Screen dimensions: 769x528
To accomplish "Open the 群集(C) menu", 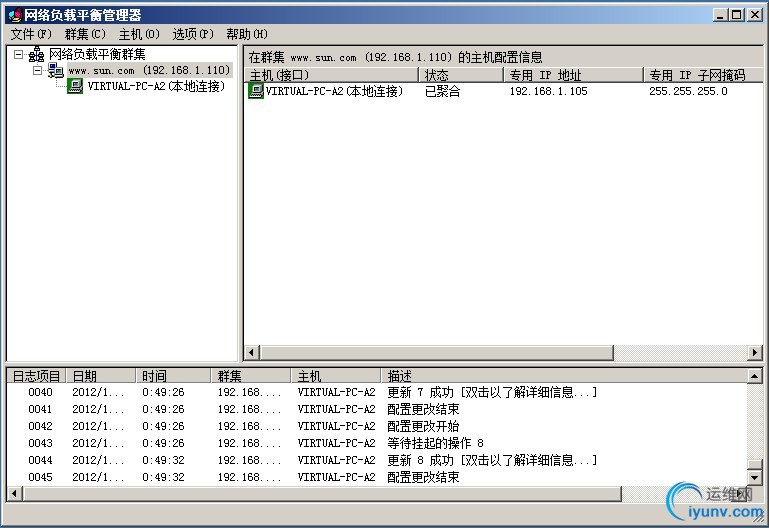I will coord(85,34).
